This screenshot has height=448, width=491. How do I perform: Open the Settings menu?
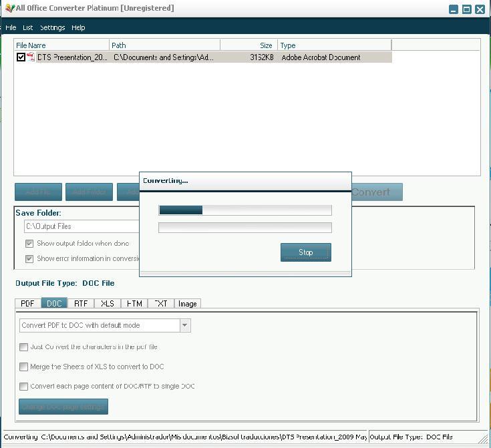pos(52,27)
